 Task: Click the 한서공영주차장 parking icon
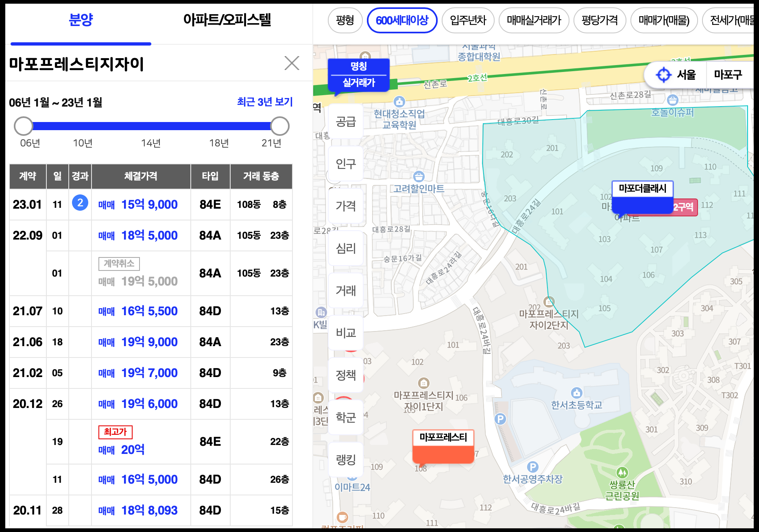pos(532,467)
